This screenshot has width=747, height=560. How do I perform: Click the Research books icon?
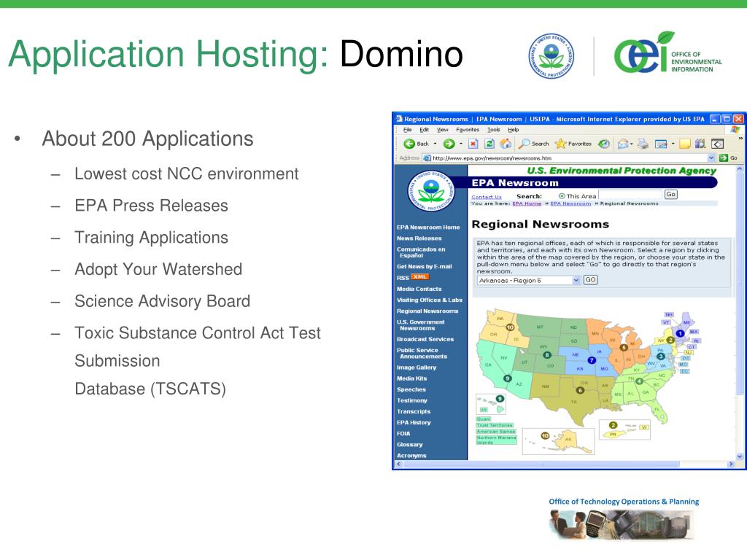coord(700,144)
